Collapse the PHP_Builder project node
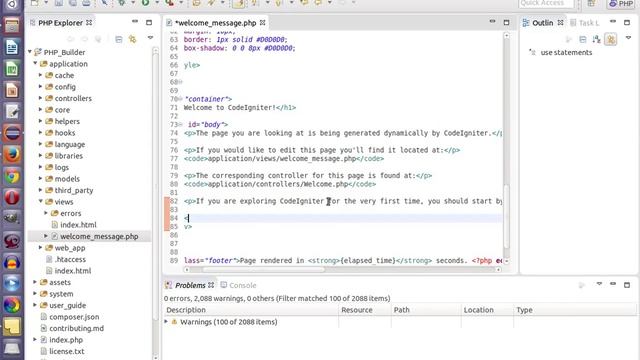This screenshot has width=640, height=360. pos(30,52)
